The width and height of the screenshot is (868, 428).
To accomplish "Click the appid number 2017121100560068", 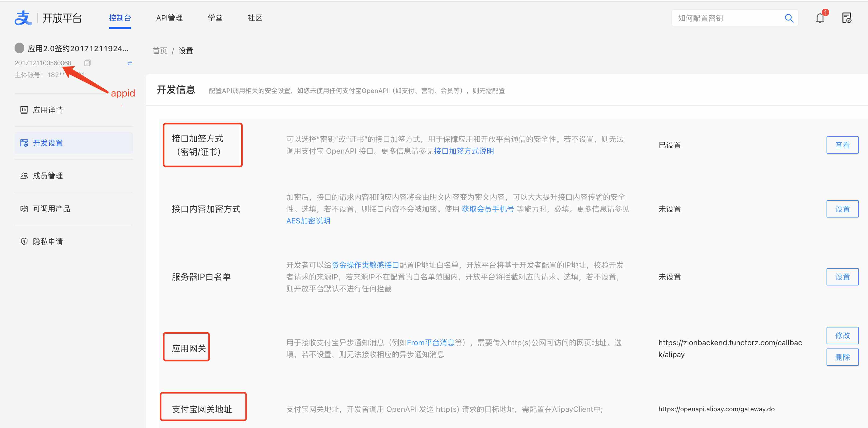I will click(43, 63).
